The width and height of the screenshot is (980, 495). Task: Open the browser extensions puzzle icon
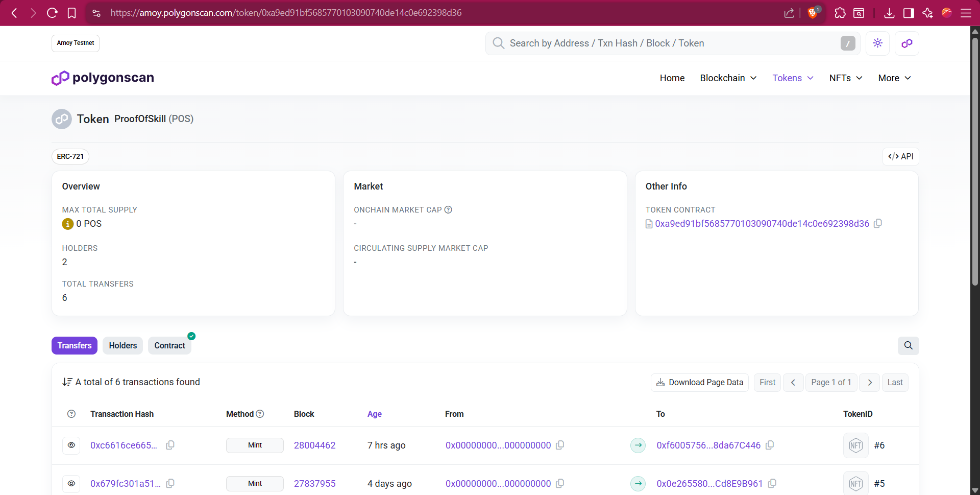[x=840, y=13]
